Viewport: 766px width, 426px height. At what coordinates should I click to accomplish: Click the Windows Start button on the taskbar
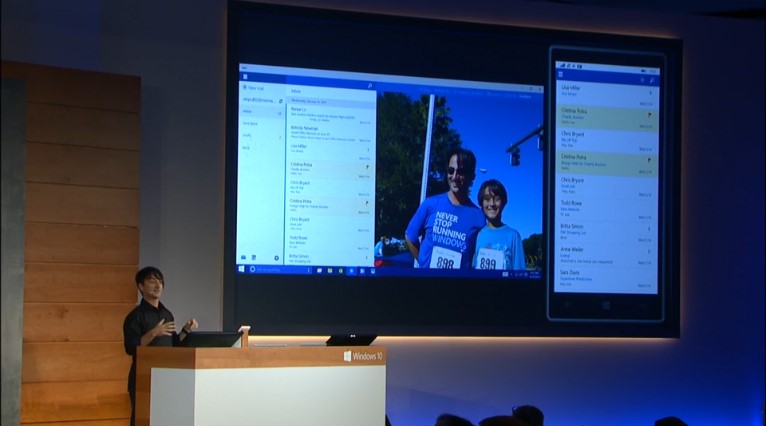point(242,270)
